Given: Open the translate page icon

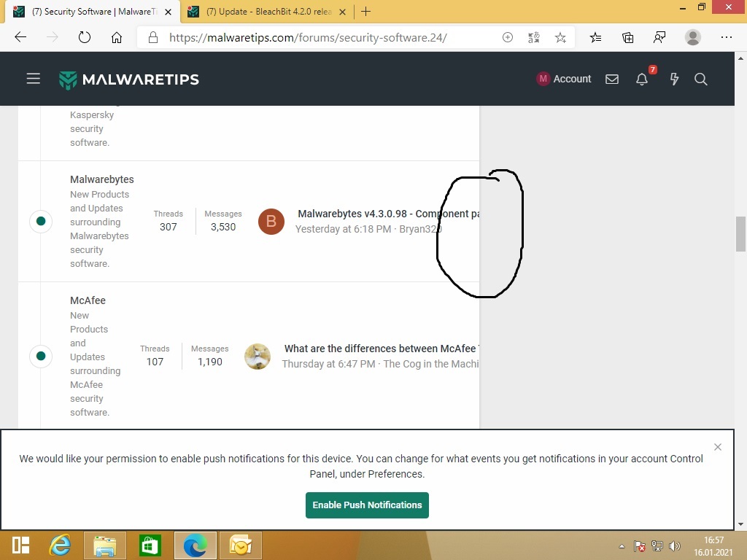Looking at the screenshot, I should (534, 37).
